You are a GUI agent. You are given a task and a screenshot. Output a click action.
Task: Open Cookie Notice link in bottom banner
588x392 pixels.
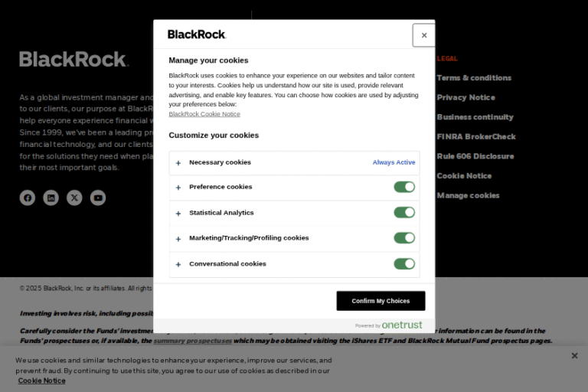pyautogui.click(x=41, y=381)
